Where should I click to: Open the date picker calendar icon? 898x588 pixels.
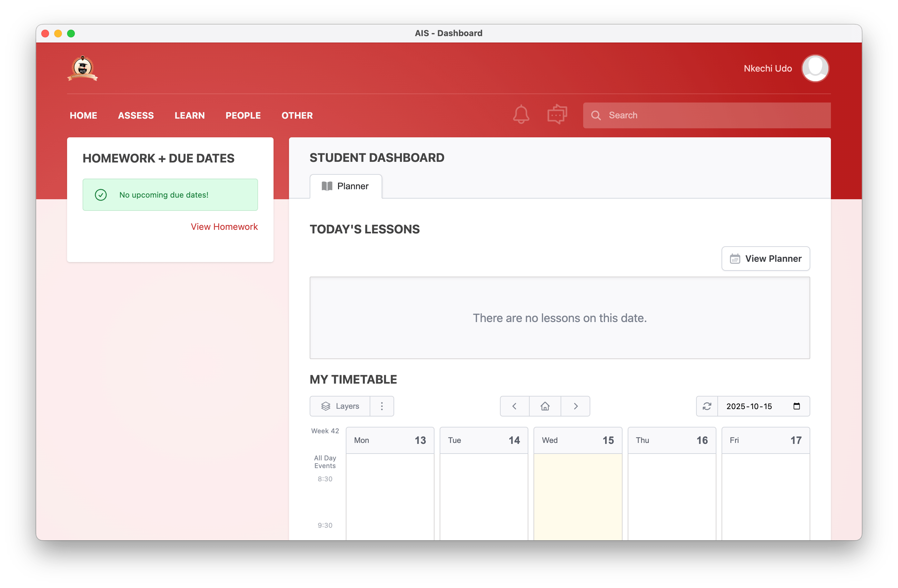(796, 406)
